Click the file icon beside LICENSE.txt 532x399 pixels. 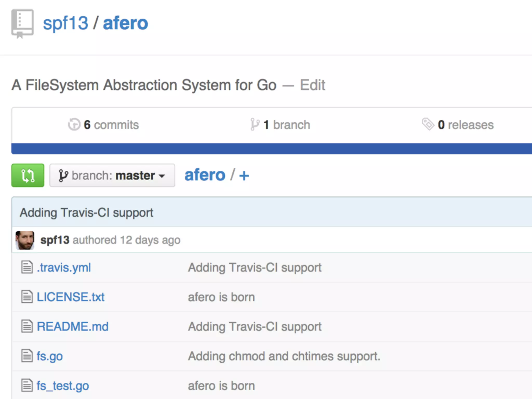coord(27,297)
